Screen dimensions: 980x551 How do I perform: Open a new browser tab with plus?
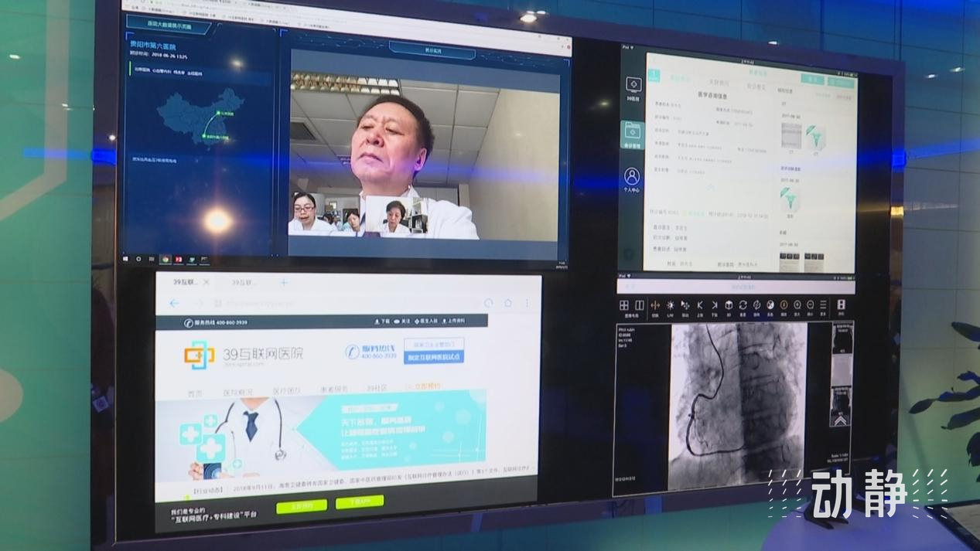(284, 283)
